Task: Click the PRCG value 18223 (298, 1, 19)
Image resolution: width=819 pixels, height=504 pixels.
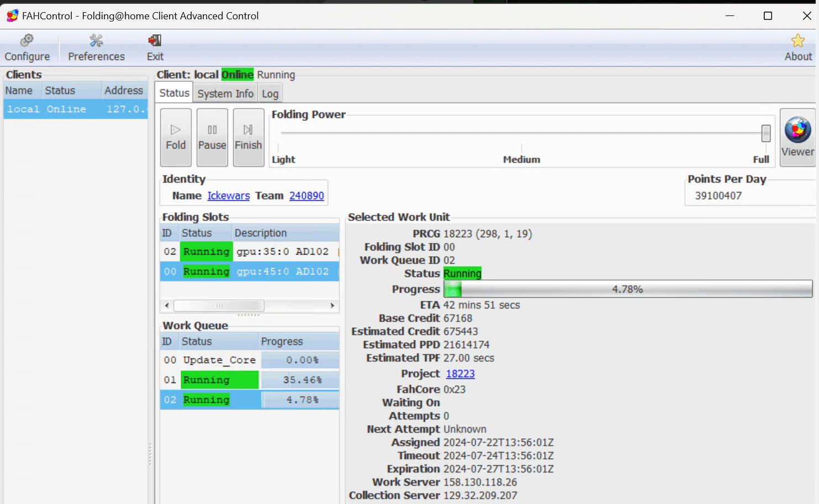Action: 488,234
